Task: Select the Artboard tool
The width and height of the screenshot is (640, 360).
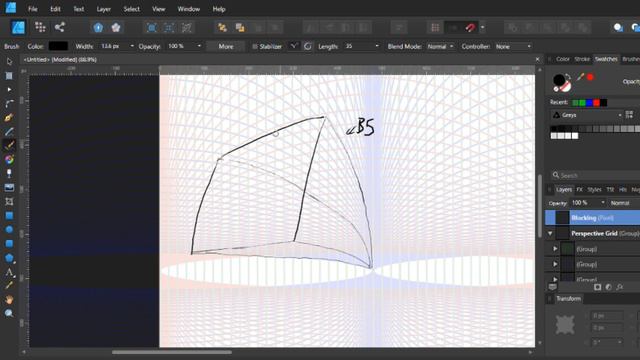Action: 9,76
